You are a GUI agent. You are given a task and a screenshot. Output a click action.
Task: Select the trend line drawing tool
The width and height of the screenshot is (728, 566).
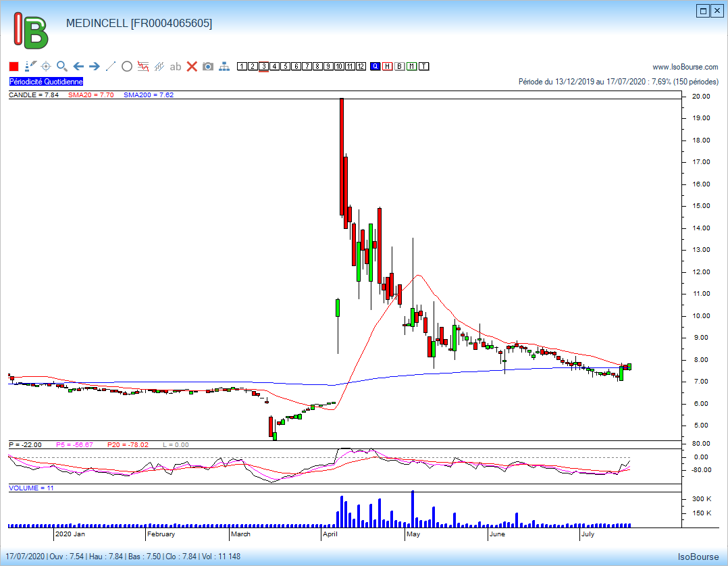tap(111, 66)
